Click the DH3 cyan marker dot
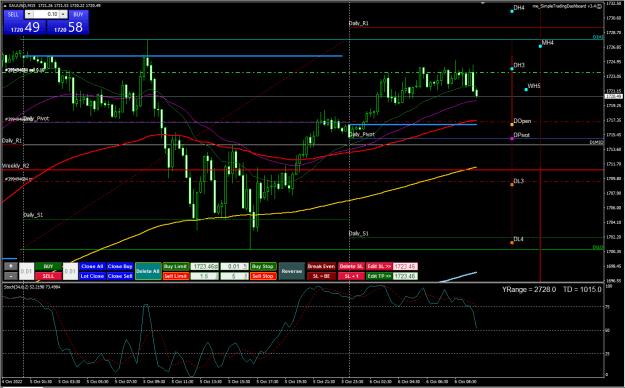This screenshot has width=625, height=388. coord(512,69)
